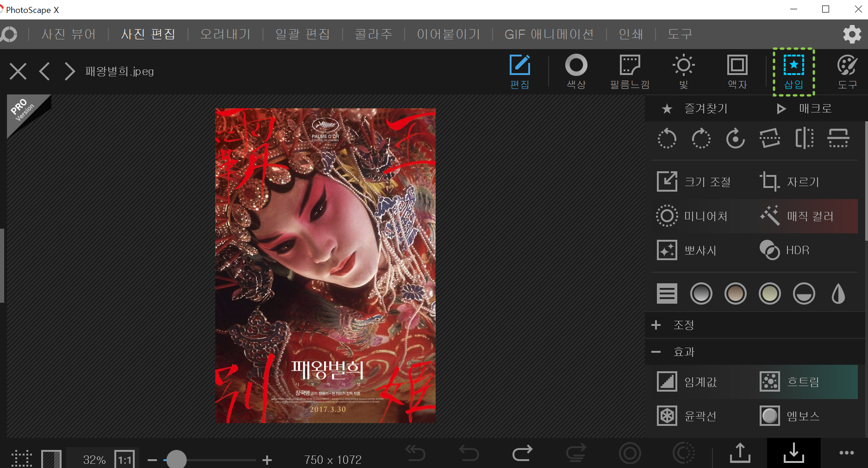Viewport: 868px width, 468px height.
Task: Open the 빛 light tab
Action: click(x=684, y=72)
